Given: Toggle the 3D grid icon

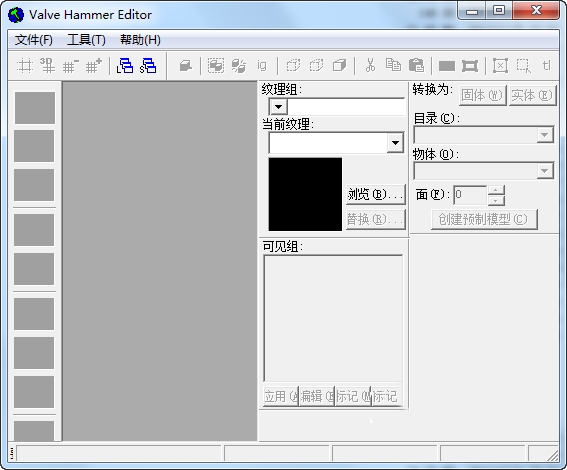Looking at the screenshot, I should 48,65.
